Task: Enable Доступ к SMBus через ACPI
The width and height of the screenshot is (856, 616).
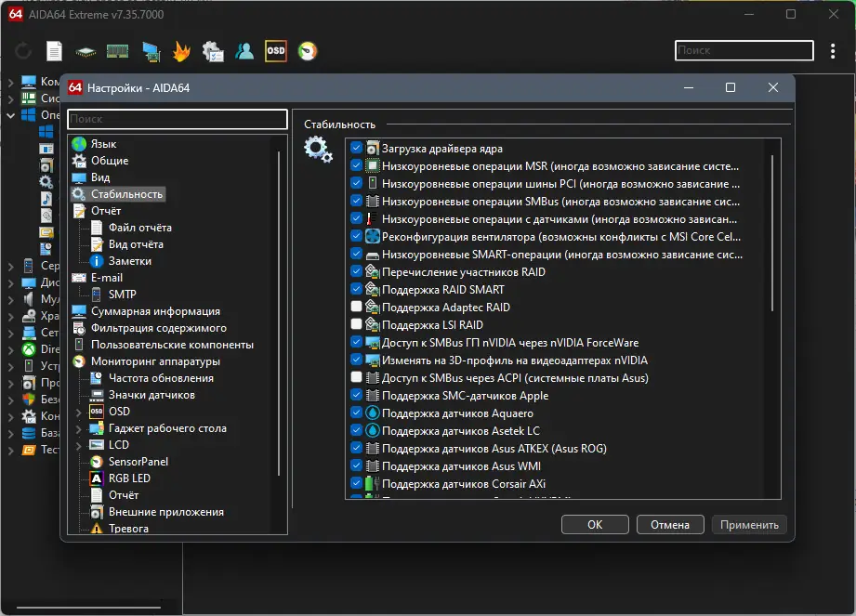Action: pos(355,377)
